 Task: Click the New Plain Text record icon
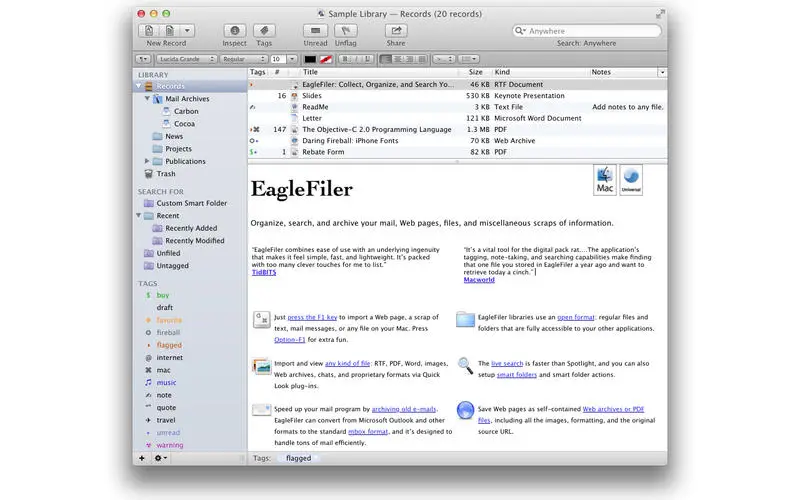(169, 31)
